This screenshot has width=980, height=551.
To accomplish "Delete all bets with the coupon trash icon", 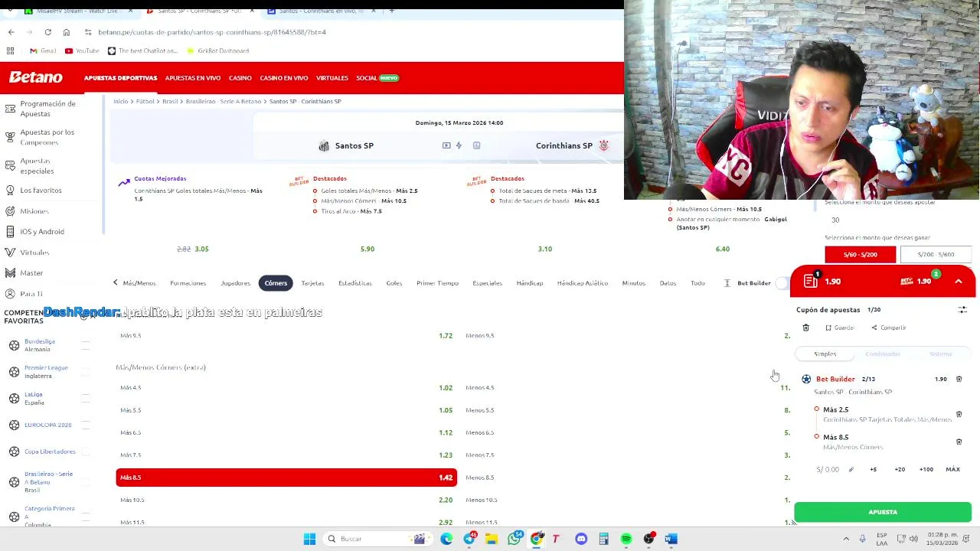I will pos(805,328).
